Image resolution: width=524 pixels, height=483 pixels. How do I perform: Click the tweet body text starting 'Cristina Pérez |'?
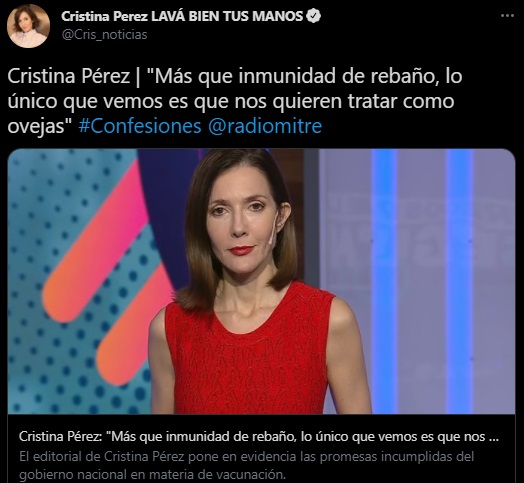235,101
